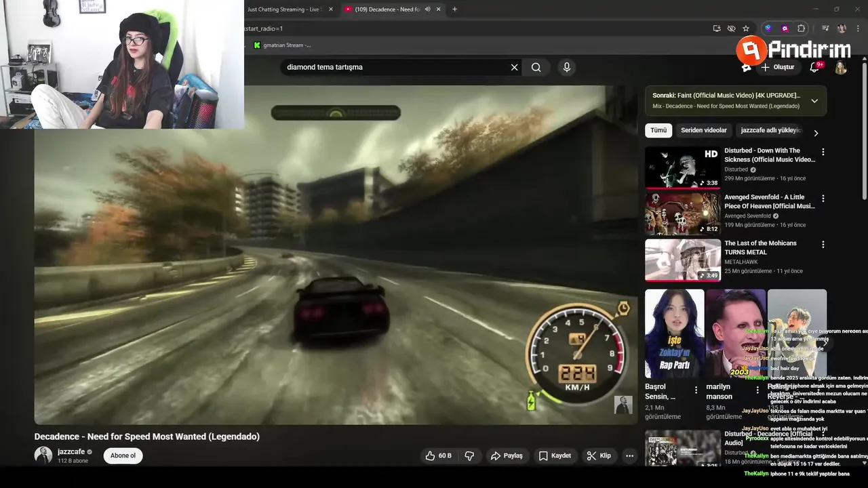868x488 pixels.
Task: Open the Chrome three-dot menu
Action: tap(857, 28)
